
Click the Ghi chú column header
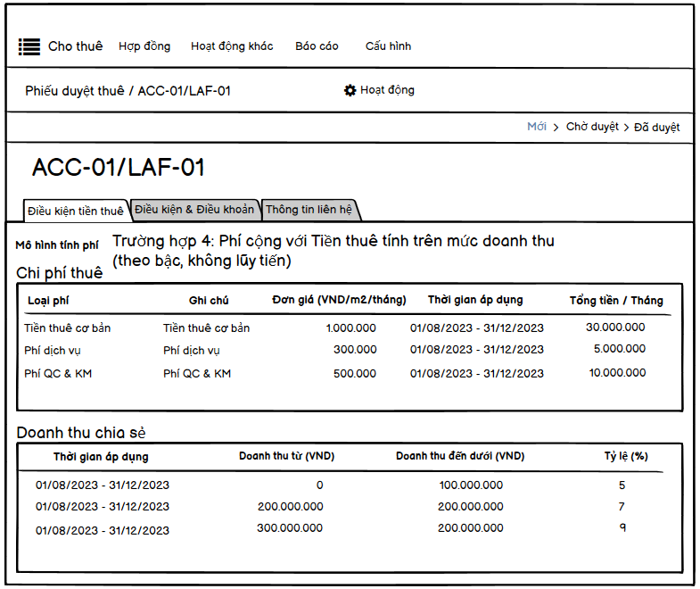209,301
